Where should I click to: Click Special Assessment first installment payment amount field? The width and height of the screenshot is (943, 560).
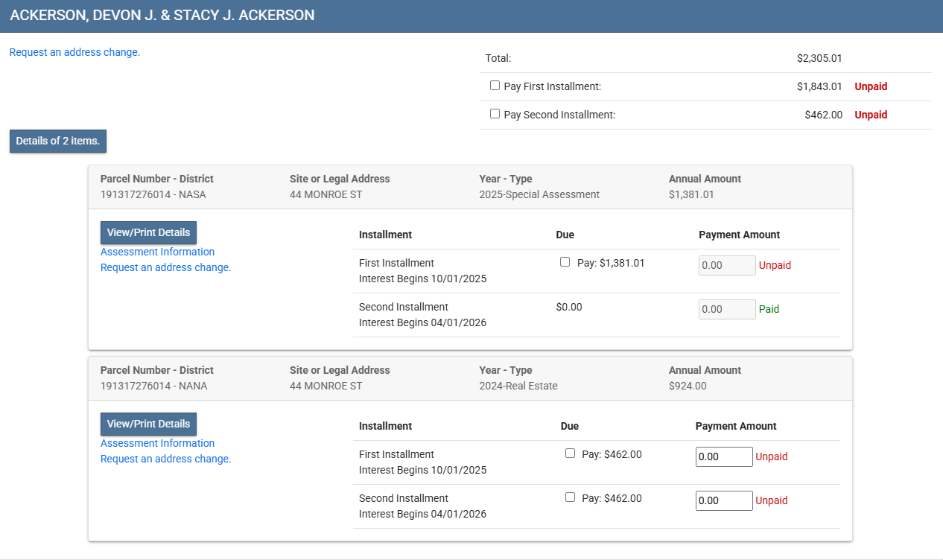point(727,265)
